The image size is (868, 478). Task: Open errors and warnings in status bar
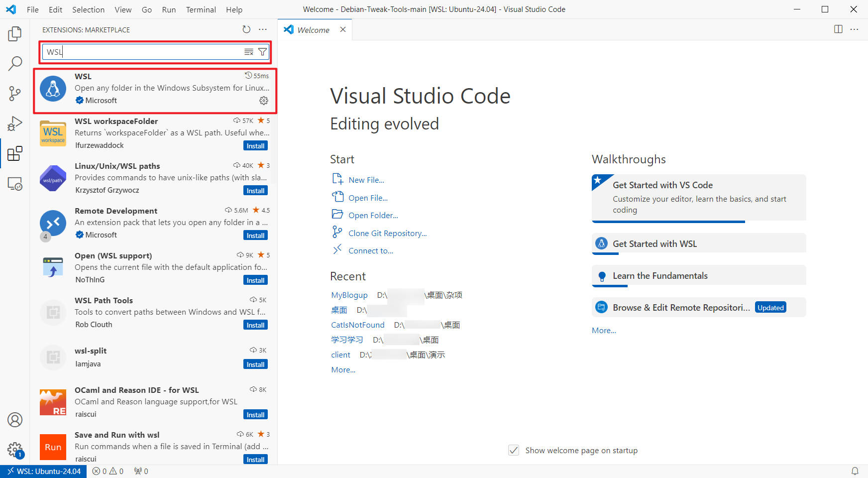(x=108, y=471)
